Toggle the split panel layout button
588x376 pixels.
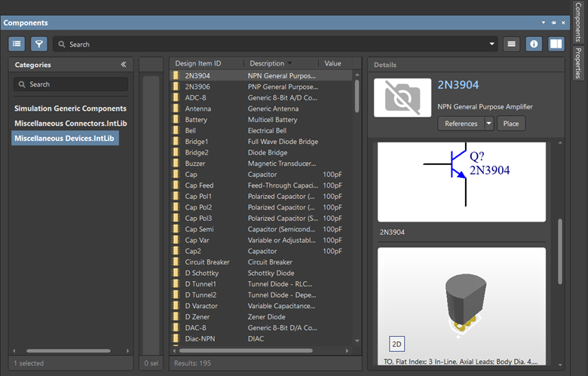coord(556,44)
